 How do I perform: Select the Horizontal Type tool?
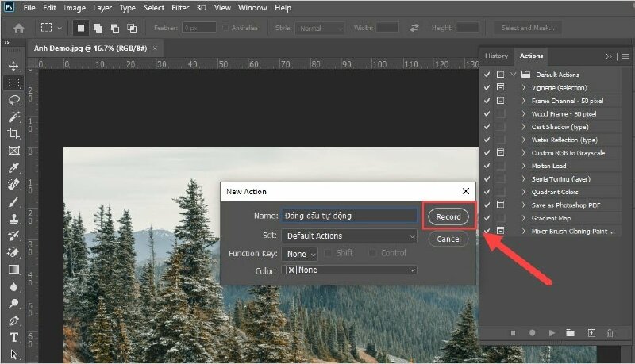(13, 337)
